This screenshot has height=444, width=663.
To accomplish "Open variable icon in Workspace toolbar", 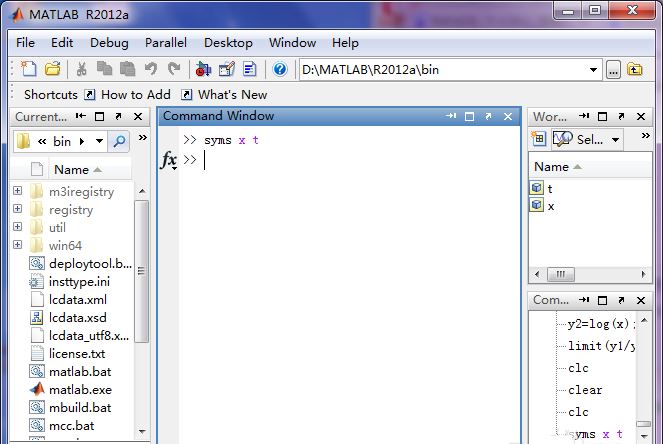I will pyautogui.click(x=562, y=139).
